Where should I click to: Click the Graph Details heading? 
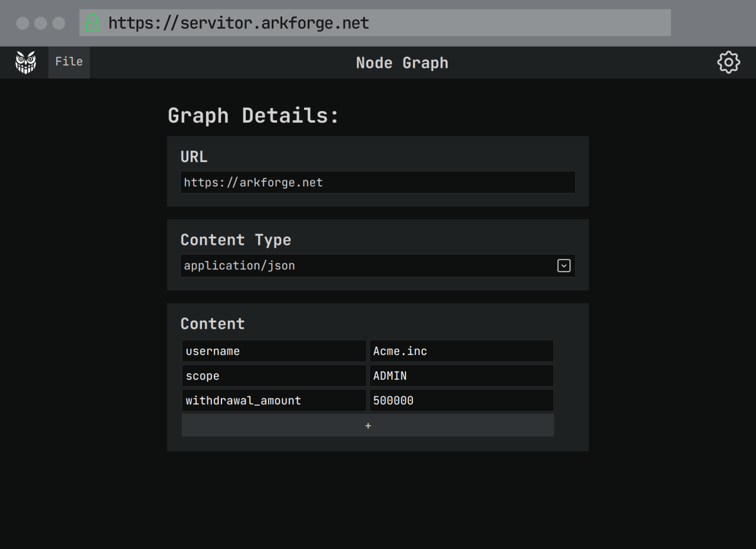coord(253,115)
